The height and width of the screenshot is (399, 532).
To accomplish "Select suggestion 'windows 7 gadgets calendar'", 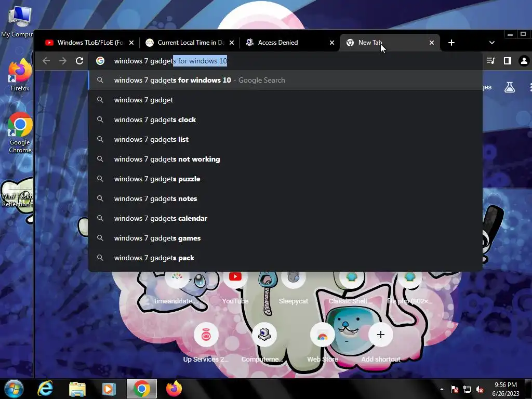I will (285, 218).
